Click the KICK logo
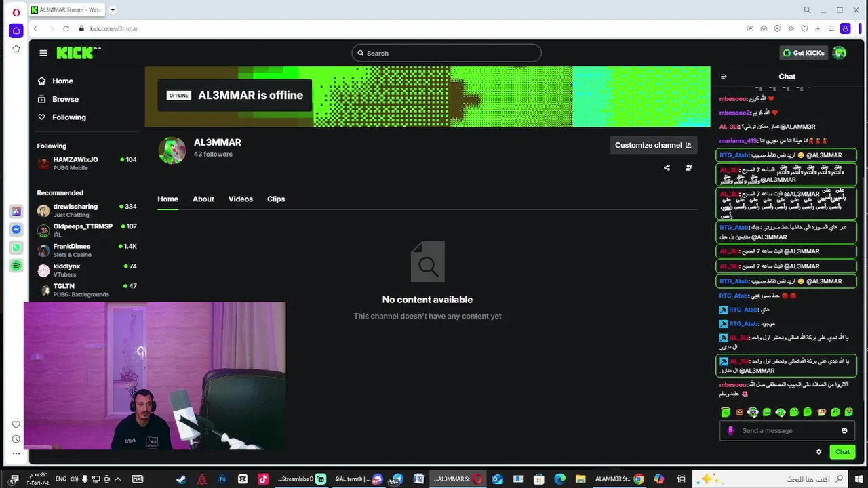This screenshot has width=868, height=488. click(79, 53)
